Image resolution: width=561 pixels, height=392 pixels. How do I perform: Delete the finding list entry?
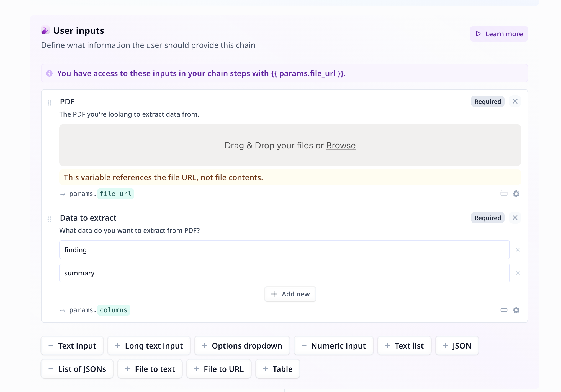(518, 250)
